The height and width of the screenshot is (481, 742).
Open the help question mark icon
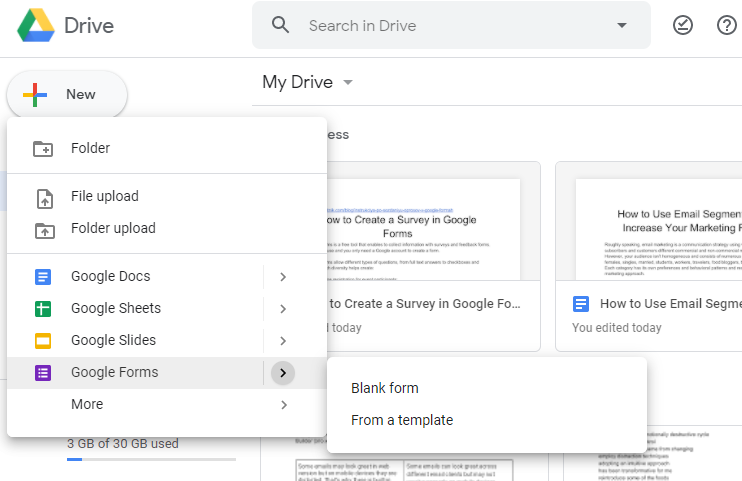click(727, 26)
